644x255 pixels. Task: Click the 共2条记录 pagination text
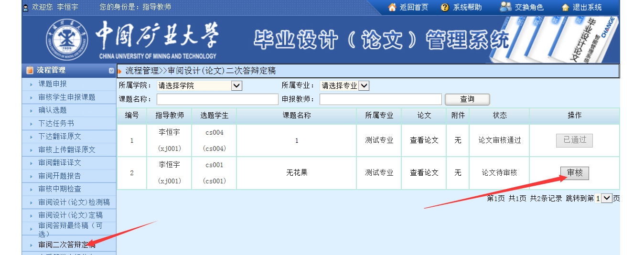546,199
